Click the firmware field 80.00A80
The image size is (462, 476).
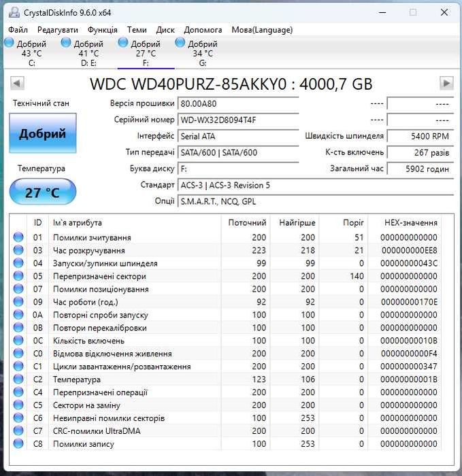[238, 104]
